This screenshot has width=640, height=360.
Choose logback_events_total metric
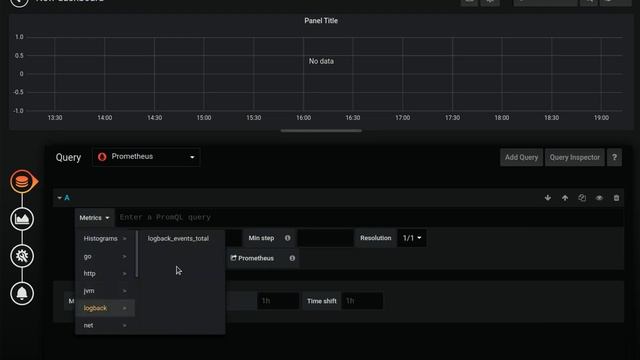(178, 238)
